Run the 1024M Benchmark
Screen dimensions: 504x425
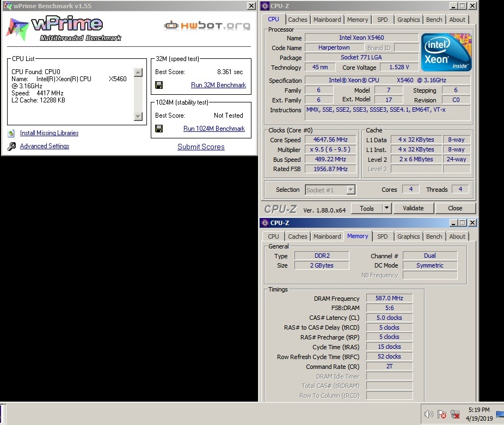pos(214,129)
